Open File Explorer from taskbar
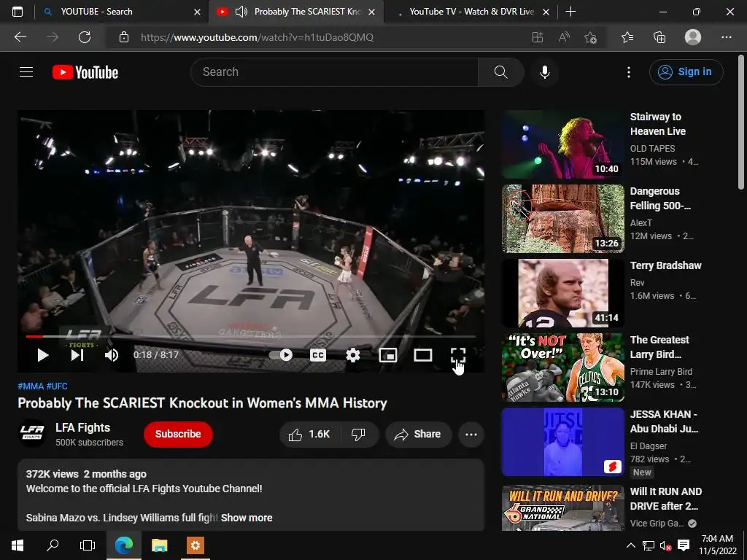747x560 pixels. pos(160,545)
